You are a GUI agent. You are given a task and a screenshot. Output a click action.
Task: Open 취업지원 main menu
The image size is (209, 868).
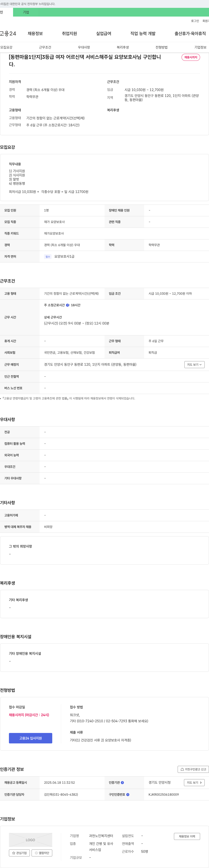[x=69, y=34]
